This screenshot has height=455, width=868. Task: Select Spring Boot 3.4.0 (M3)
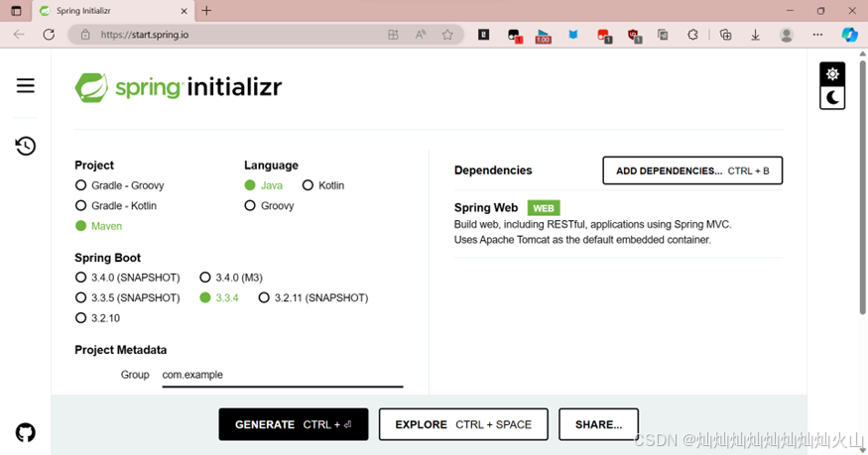tap(231, 278)
